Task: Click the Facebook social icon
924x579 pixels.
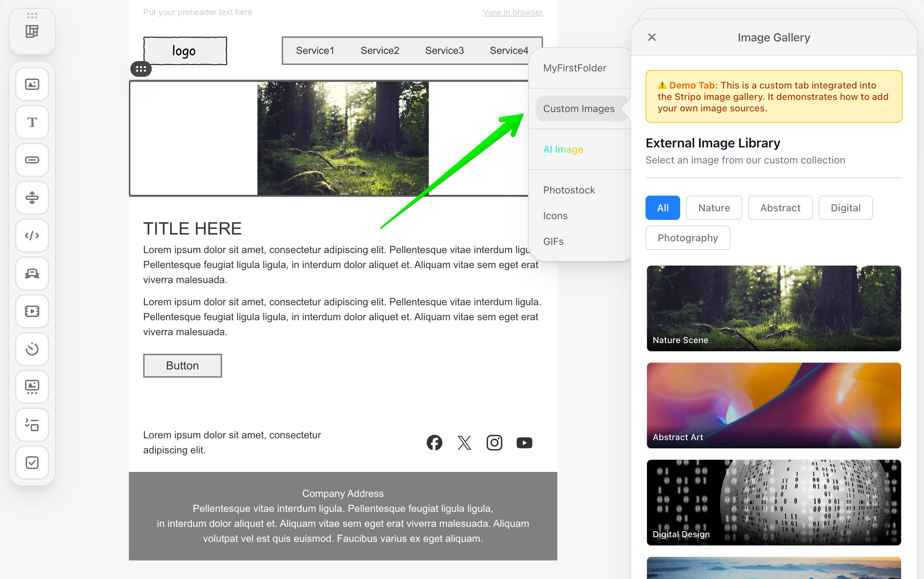Action: (x=434, y=443)
